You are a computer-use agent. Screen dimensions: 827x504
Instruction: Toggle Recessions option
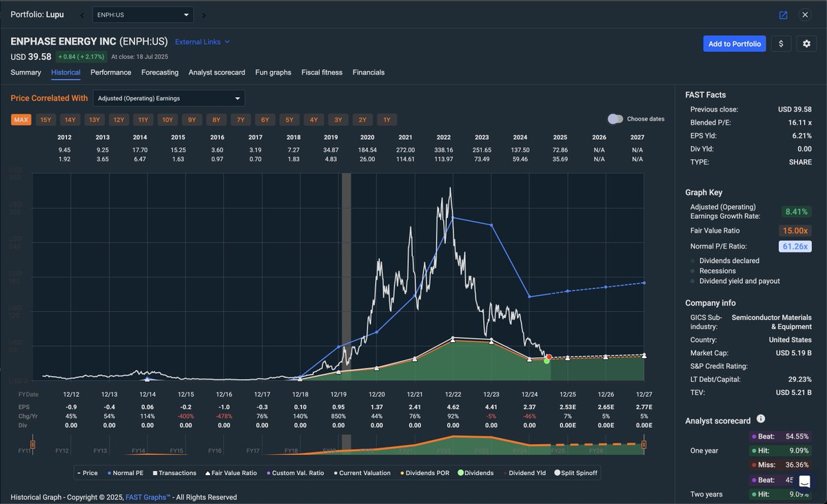tap(713, 271)
